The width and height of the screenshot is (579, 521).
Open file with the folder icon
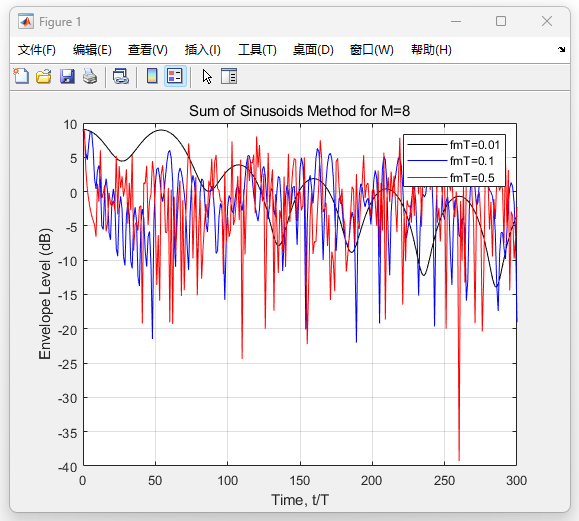[44, 76]
